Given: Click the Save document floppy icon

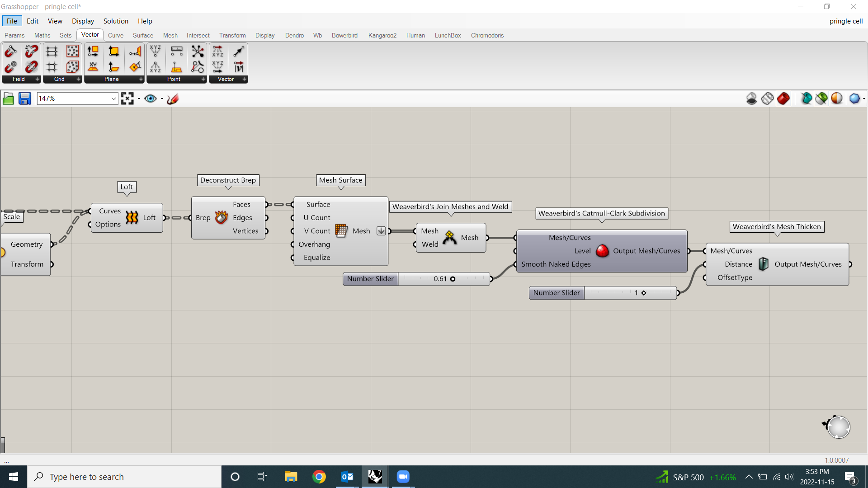Looking at the screenshot, I should tap(24, 99).
